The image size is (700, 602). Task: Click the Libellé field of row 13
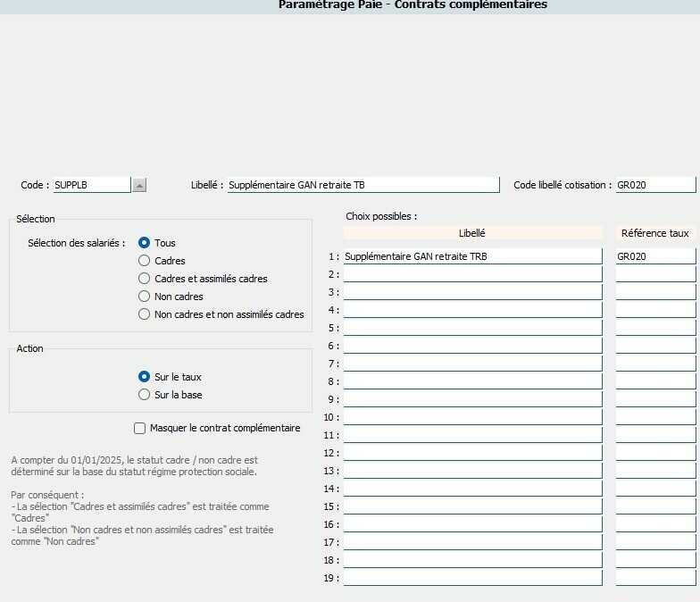(473, 471)
